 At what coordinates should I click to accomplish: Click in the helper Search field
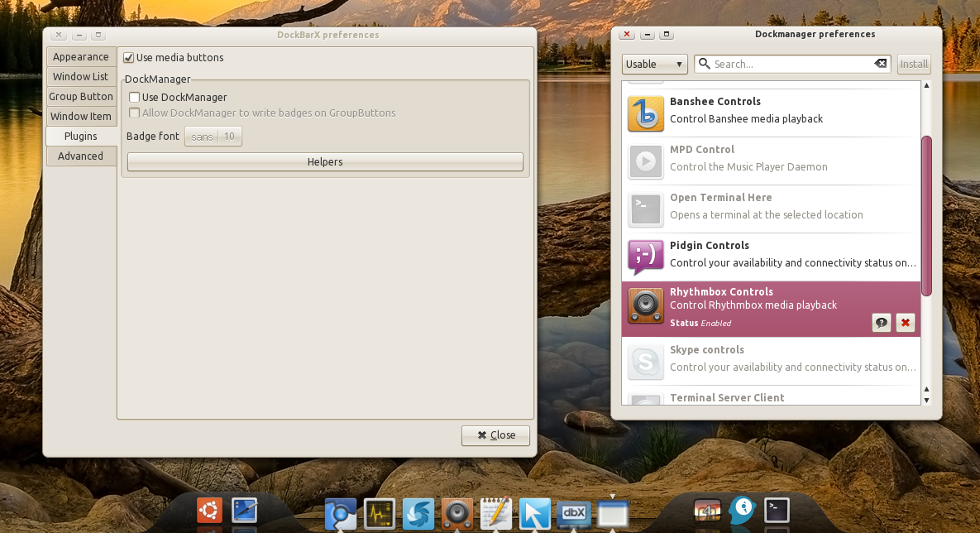(792, 64)
